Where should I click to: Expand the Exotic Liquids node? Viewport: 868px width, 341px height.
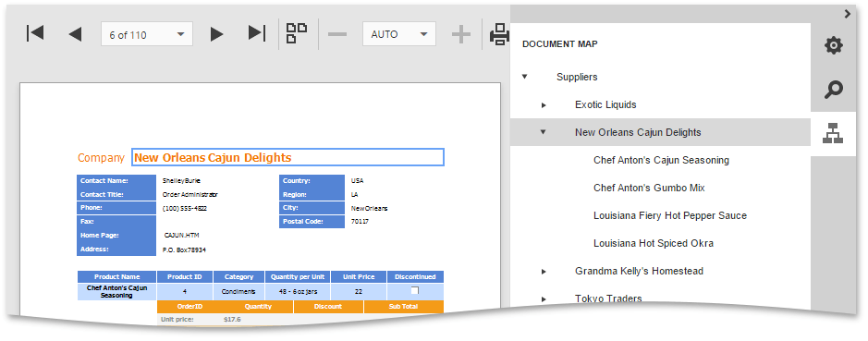pyautogui.click(x=544, y=104)
